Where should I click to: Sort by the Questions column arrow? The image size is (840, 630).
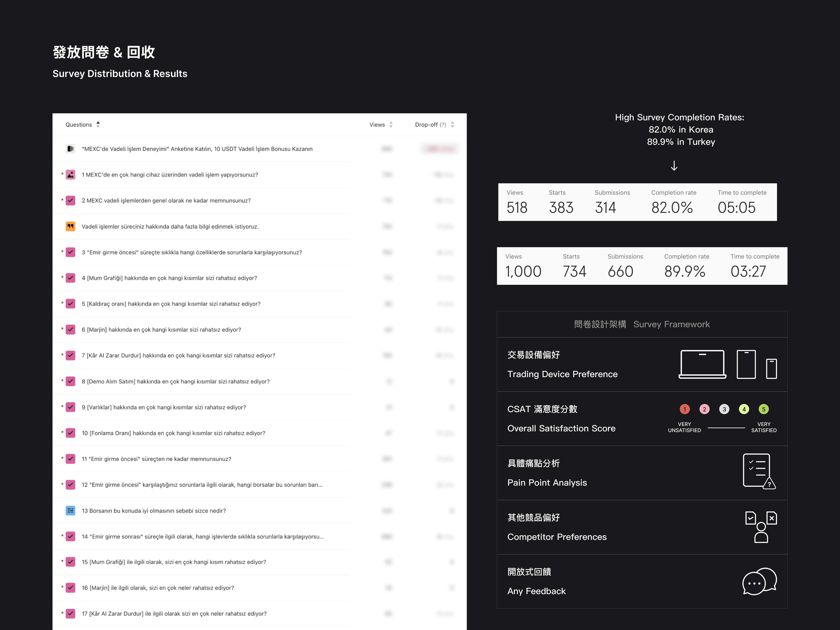tap(98, 125)
